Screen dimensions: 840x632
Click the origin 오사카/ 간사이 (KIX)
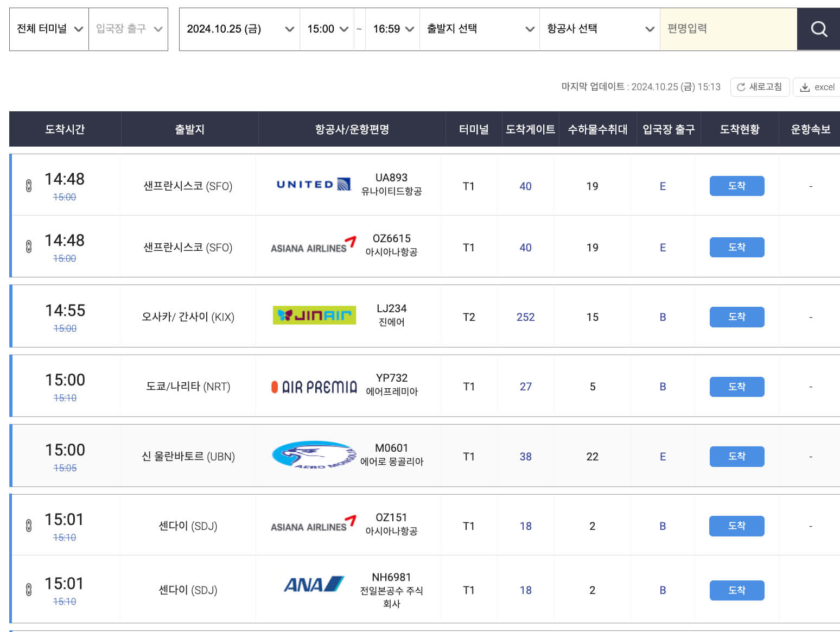pos(188,317)
